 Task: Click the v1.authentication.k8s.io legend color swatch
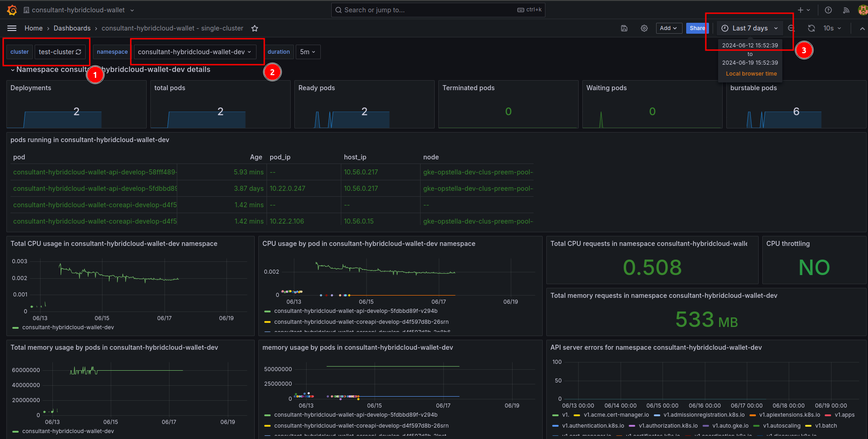click(555, 426)
